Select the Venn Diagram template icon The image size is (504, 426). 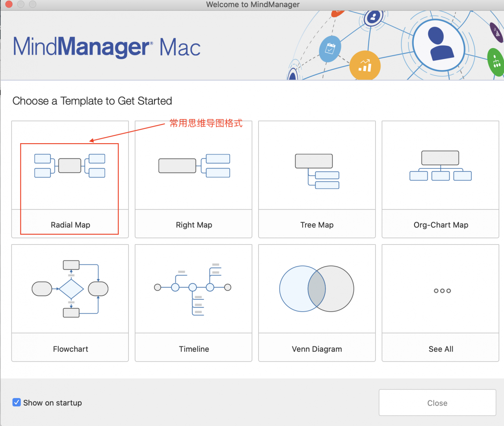(317, 289)
